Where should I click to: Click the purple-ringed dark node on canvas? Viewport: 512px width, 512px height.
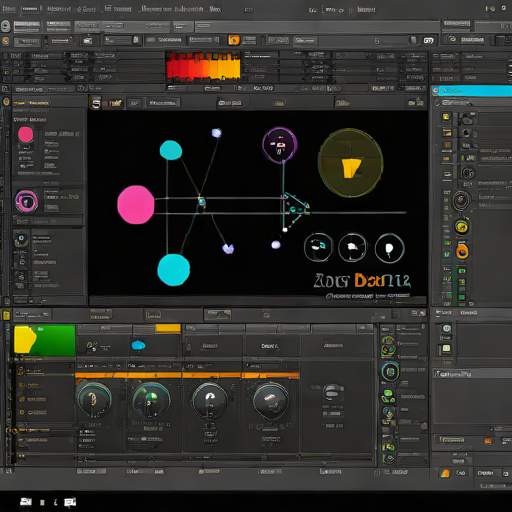[x=279, y=145]
